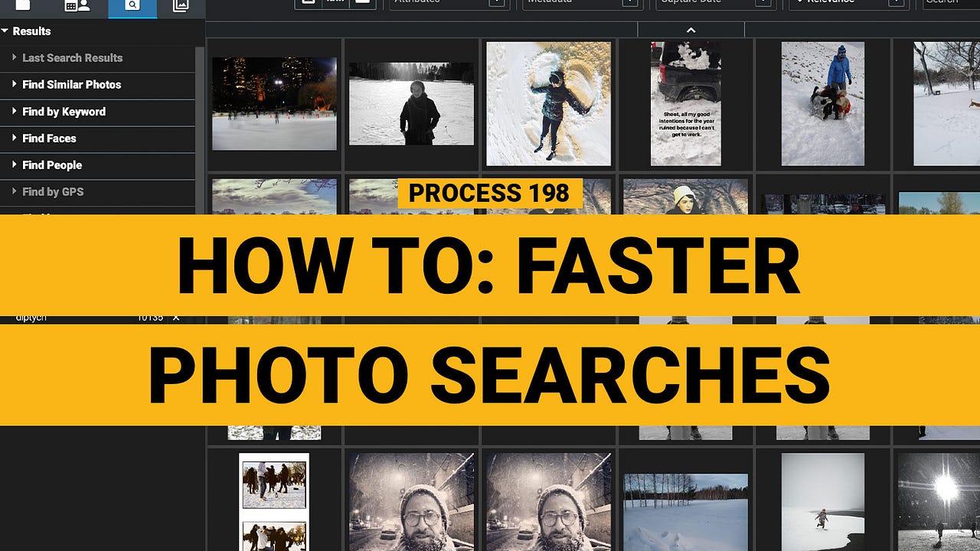Select the blue-jacket person with dogs thumbnail

(x=822, y=103)
